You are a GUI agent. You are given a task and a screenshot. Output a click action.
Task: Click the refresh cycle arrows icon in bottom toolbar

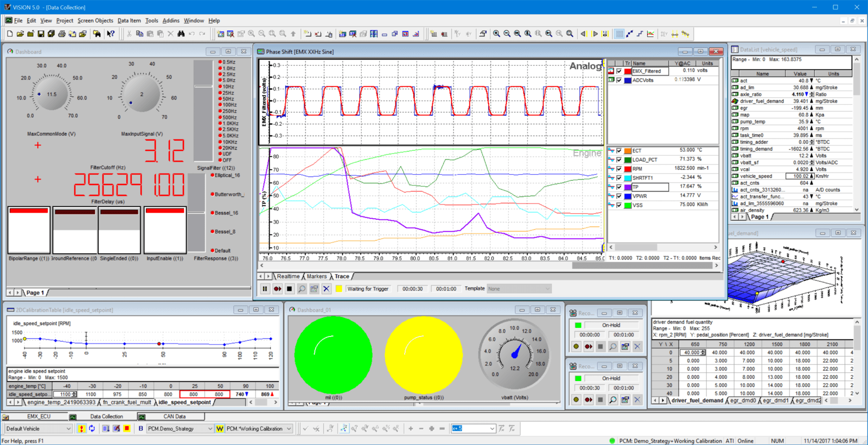[92, 429]
